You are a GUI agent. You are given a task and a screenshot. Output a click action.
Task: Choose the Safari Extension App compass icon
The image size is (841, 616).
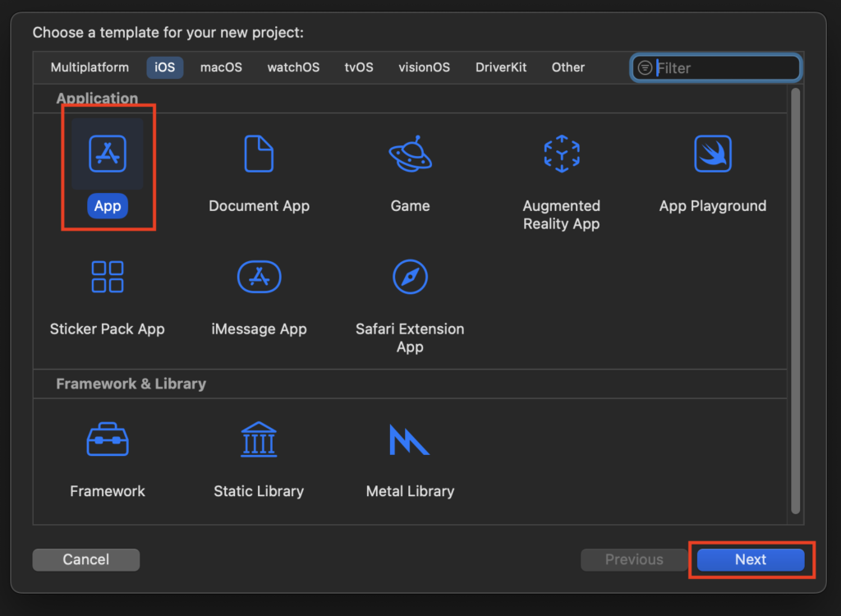[x=411, y=277]
